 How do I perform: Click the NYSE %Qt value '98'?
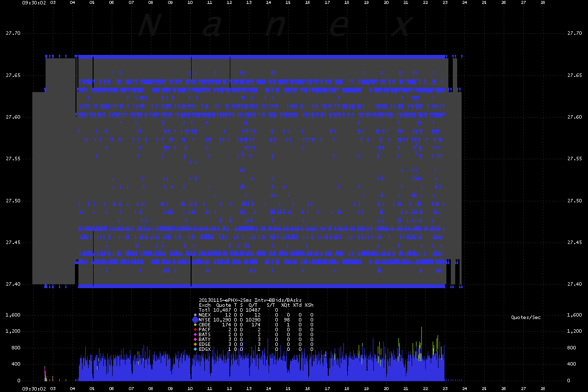(x=287, y=319)
